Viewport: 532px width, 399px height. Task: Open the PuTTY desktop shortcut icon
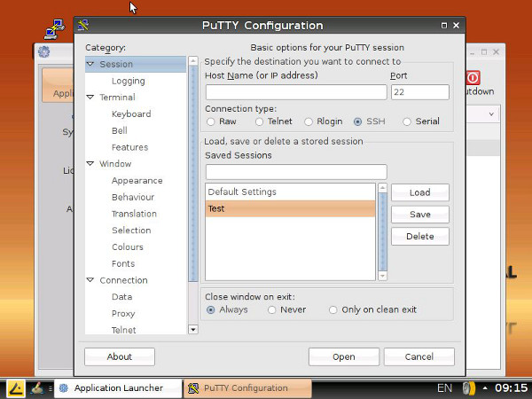point(55,29)
